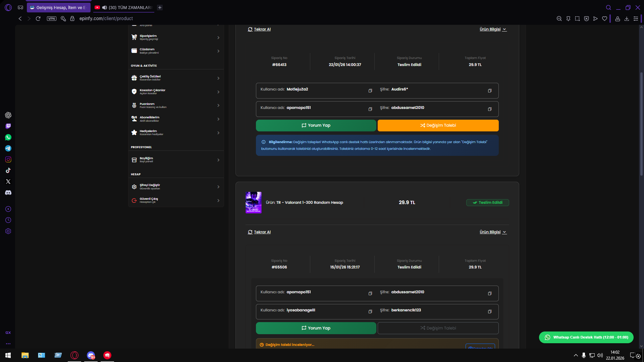Click the snapshot icon in browser toolbar
Viewport: 644px width, 362px height.
pos(577,19)
